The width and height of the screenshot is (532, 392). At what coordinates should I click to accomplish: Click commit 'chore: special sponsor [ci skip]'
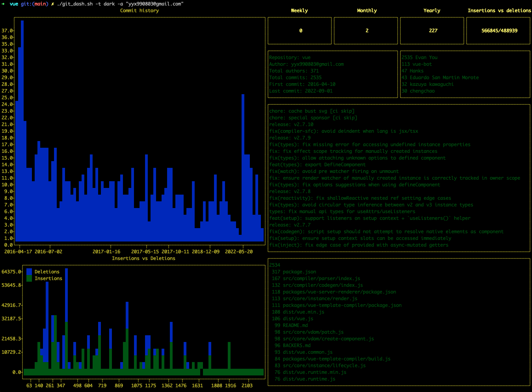click(313, 118)
